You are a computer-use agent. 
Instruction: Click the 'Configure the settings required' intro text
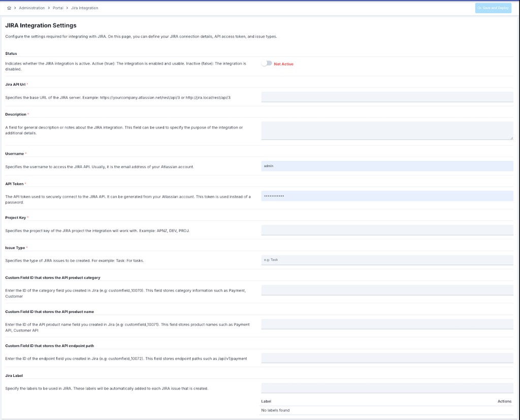pyautogui.click(x=141, y=37)
